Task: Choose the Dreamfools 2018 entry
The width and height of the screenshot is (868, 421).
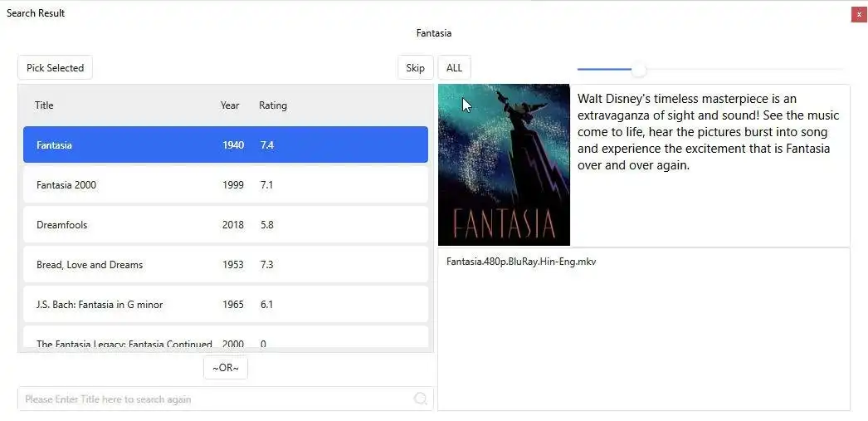Action: pyautogui.click(x=225, y=225)
